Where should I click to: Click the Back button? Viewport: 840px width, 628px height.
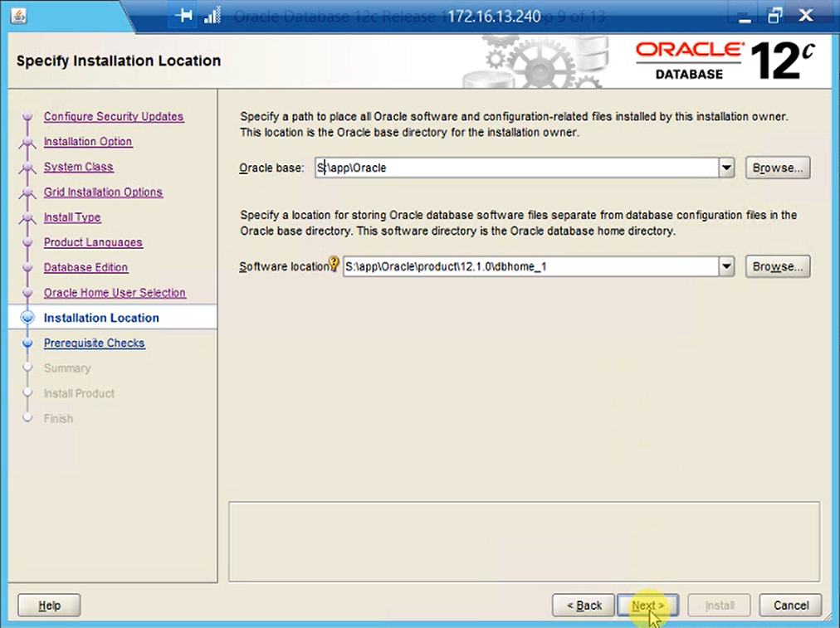(584, 605)
